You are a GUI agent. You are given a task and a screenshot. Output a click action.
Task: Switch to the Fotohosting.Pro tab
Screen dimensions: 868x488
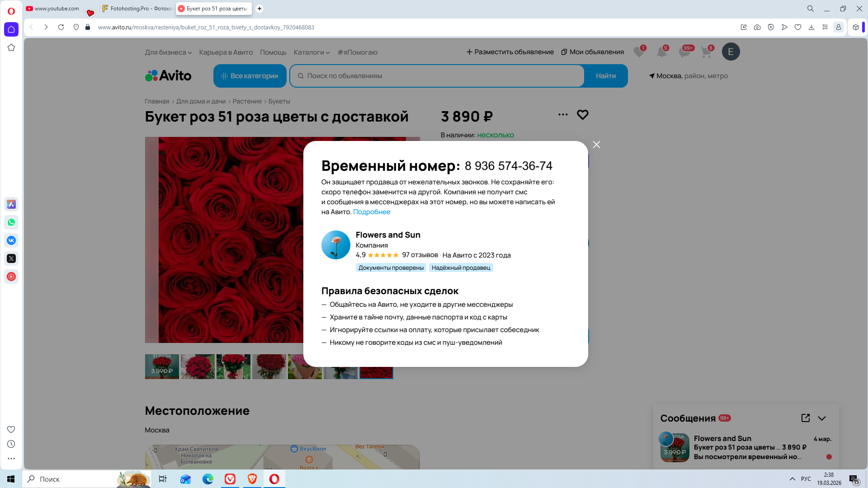tap(137, 9)
